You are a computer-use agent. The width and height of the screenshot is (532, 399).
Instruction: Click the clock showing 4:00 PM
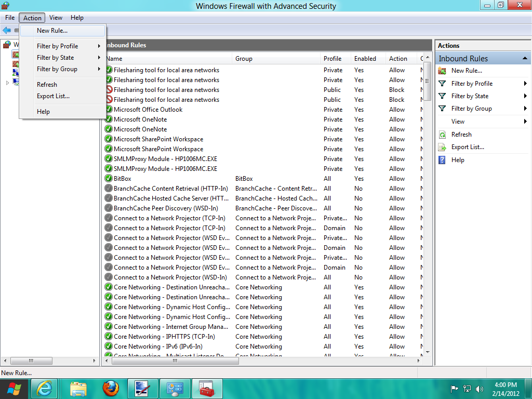tap(506, 385)
